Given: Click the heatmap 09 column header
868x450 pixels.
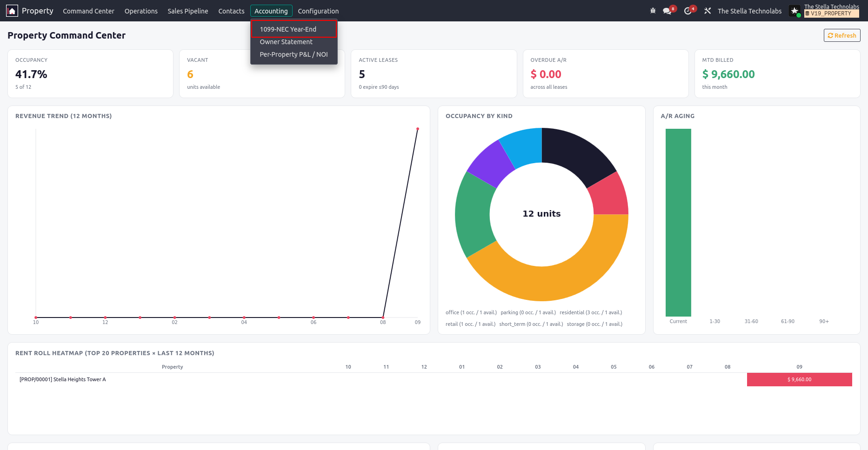Looking at the screenshot, I should [x=799, y=367].
